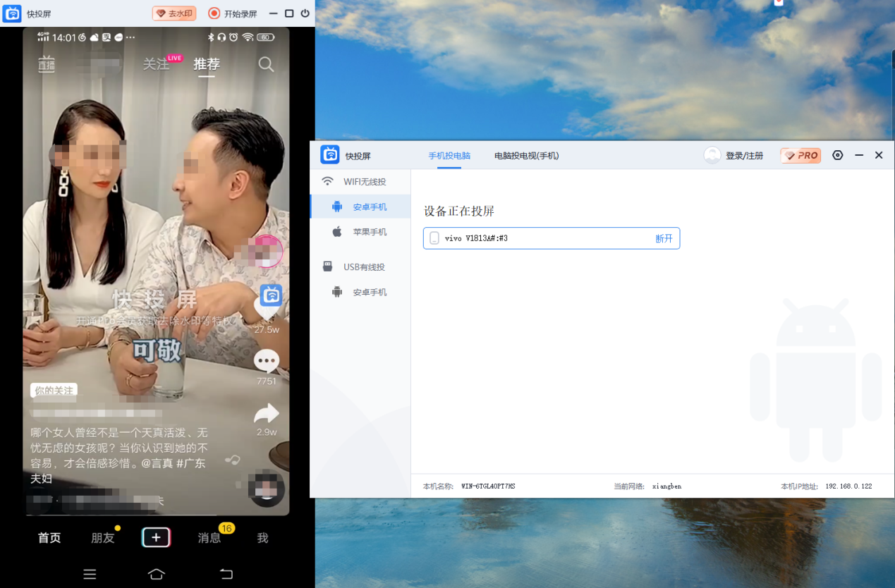The image size is (895, 588).
Task: Select 安卓手机 under WIFI无线投
Action: tap(360, 207)
